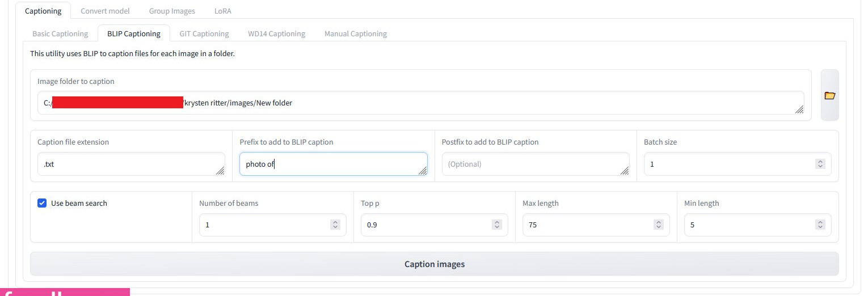
Task: Focus the Prefix to add to BLIP caption field
Action: pos(332,164)
